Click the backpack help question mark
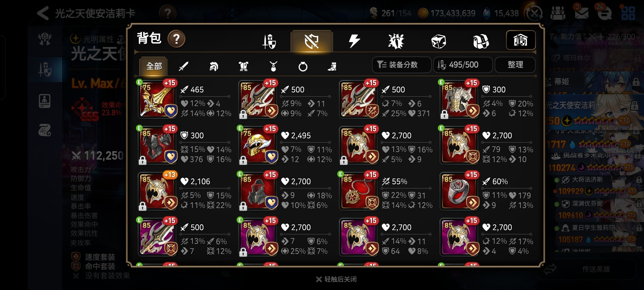This screenshot has width=644, height=290. [x=176, y=39]
